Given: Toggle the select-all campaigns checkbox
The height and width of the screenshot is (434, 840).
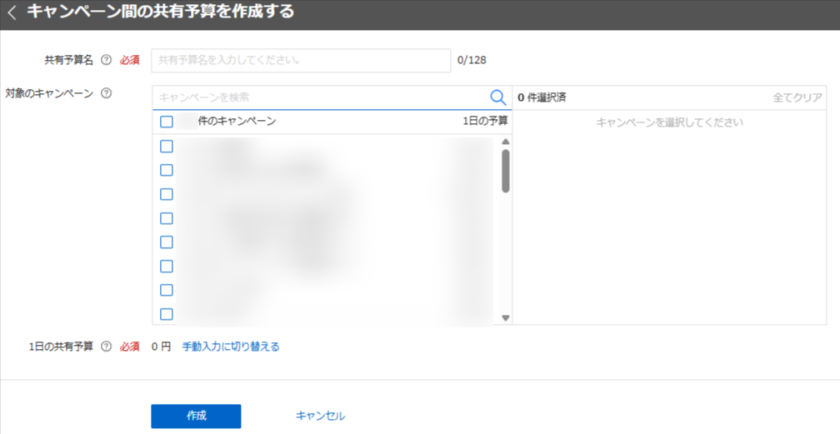Looking at the screenshot, I should click(167, 122).
